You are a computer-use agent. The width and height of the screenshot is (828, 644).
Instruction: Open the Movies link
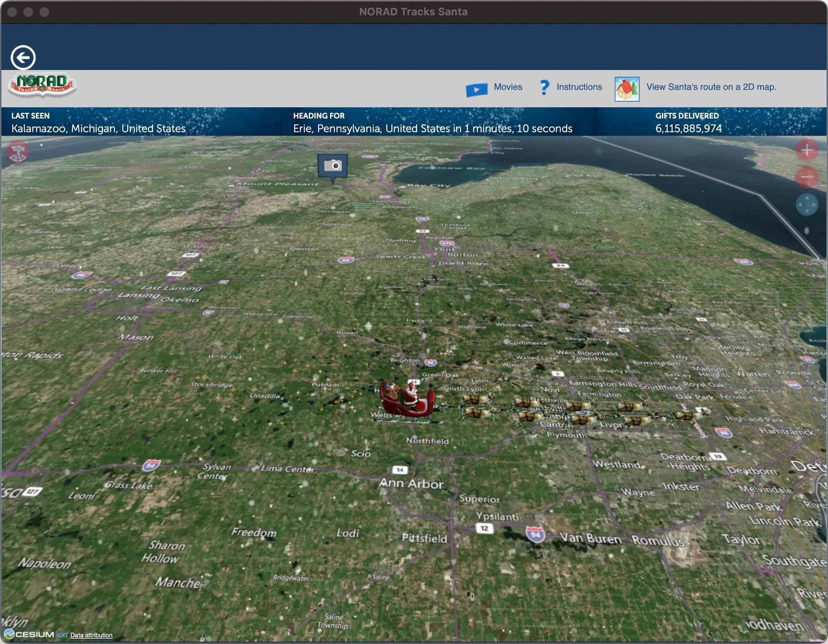click(x=508, y=87)
